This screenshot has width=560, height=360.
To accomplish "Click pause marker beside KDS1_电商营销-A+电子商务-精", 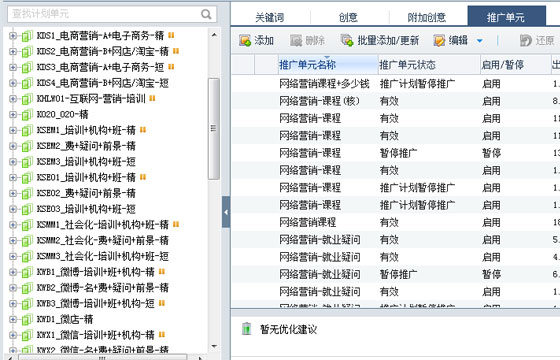I will pyautogui.click(x=171, y=35).
